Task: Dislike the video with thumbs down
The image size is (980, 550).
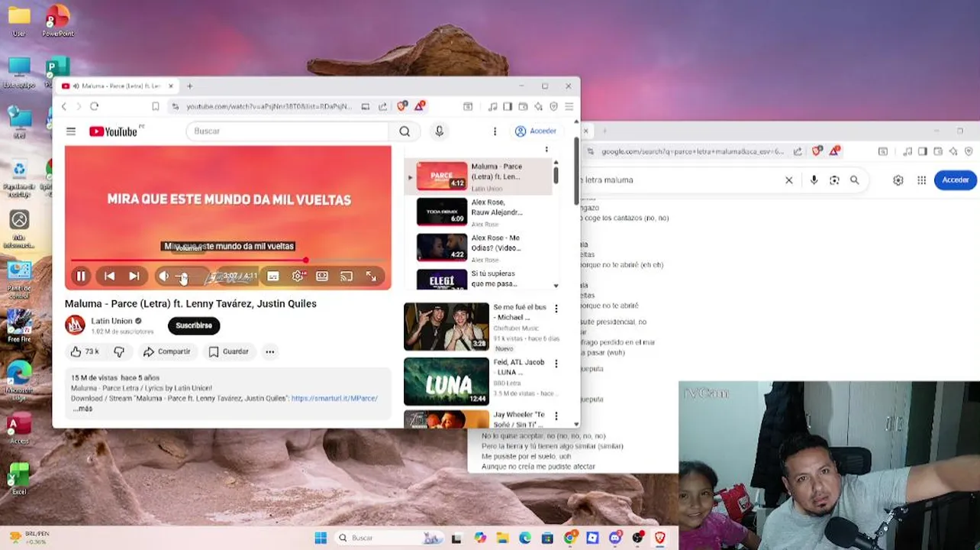Action: pos(119,351)
